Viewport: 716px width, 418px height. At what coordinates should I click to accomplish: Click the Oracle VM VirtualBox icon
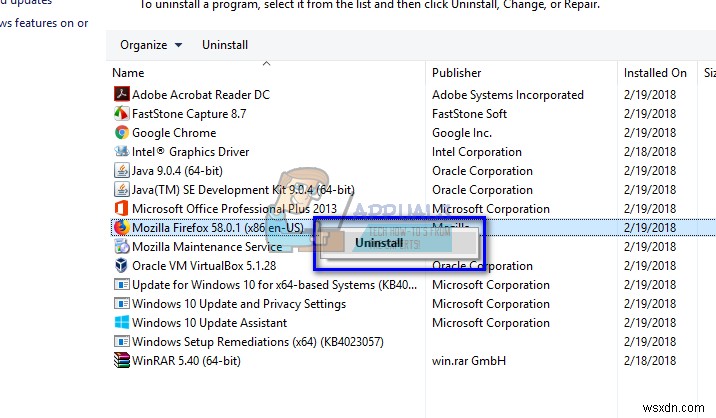121,265
